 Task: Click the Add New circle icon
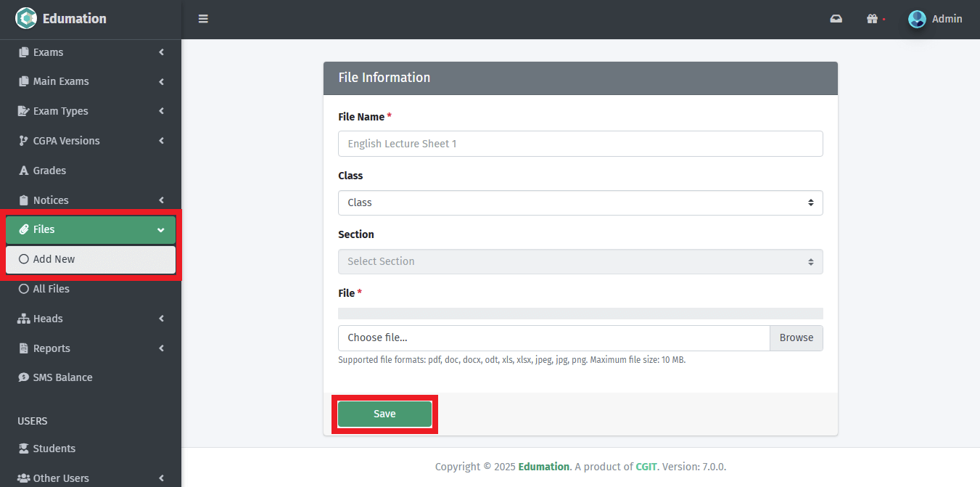pyautogui.click(x=24, y=259)
